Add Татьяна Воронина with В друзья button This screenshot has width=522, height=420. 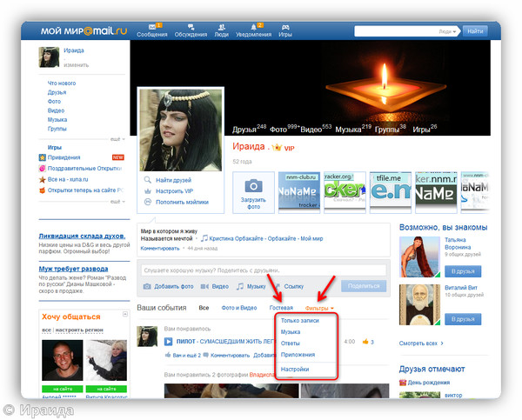click(463, 271)
